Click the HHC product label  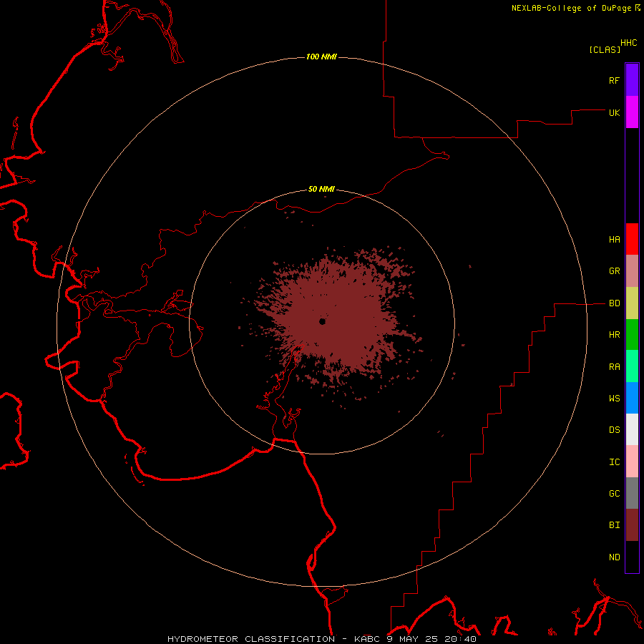pyautogui.click(x=628, y=43)
